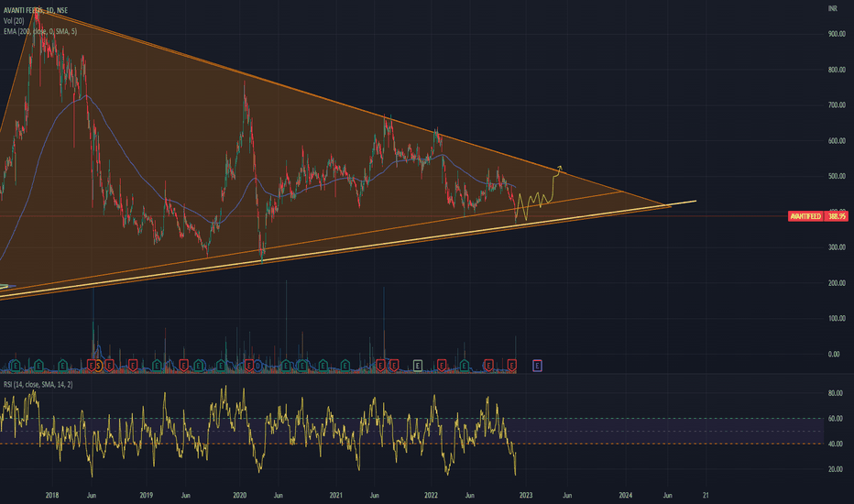
Task: Open the INR currency selector
Action: [833, 8]
